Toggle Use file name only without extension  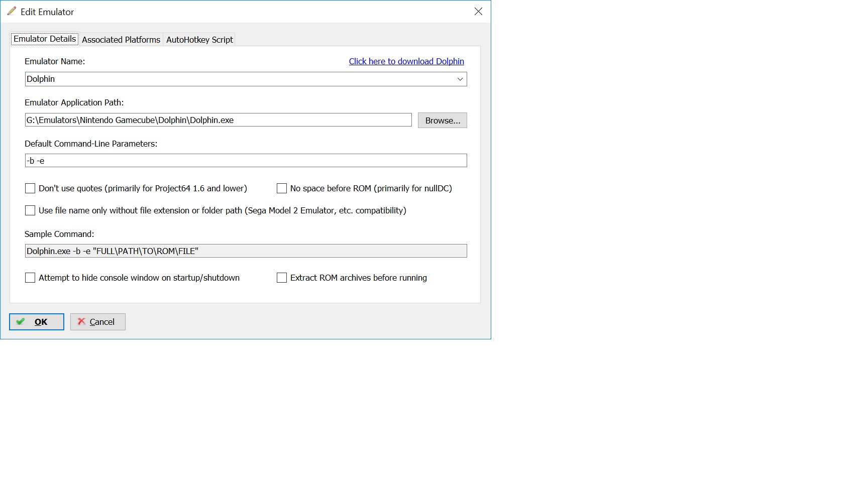30,210
